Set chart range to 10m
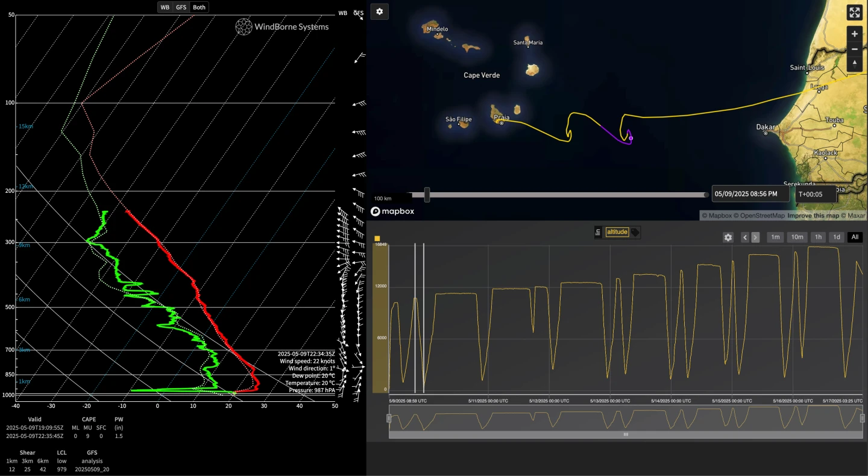This screenshot has width=868, height=476. coord(797,237)
